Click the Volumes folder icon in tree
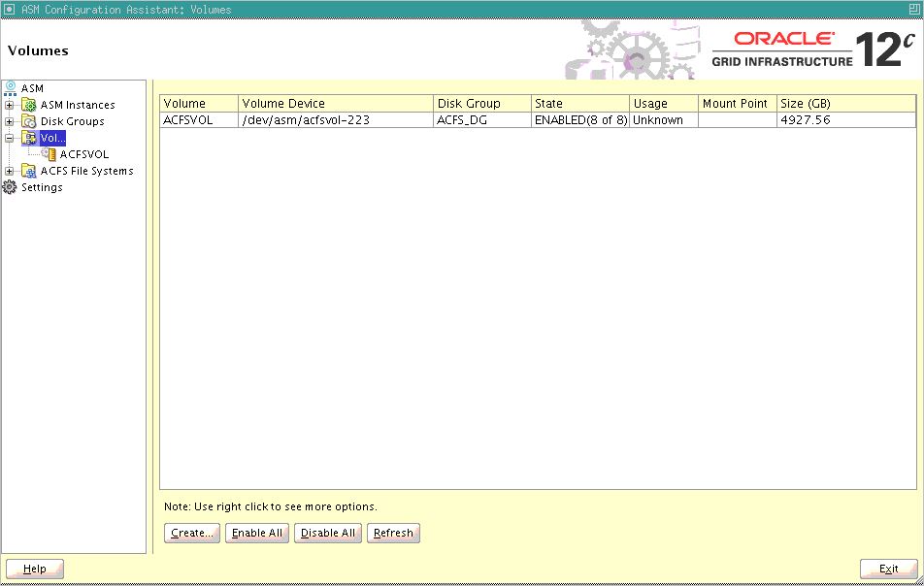924x586 pixels. tap(29, 138)
